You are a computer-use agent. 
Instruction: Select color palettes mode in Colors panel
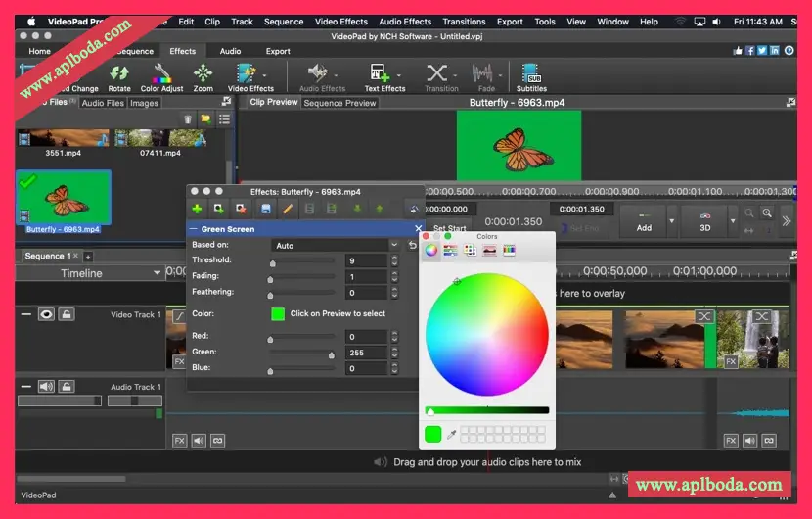click(471, 251)
